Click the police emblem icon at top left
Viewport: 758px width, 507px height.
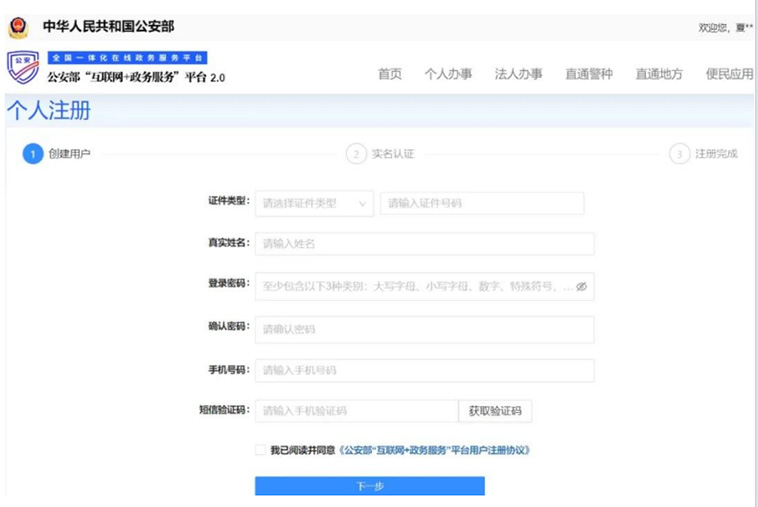coord(18,27)
